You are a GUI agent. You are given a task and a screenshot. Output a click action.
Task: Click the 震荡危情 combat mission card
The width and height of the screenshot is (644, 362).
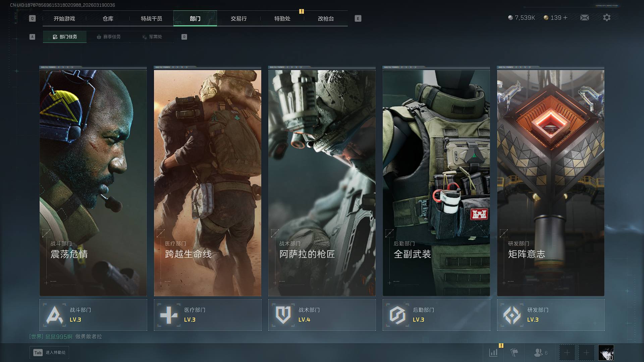click(93, 183)
